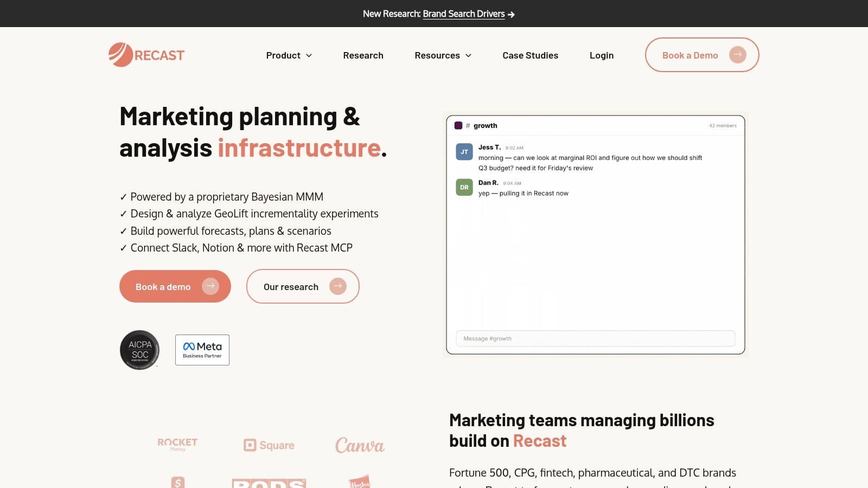Click the Message #growth input field
This screenshot has width=868, height=488.
(x=596, y=338)
